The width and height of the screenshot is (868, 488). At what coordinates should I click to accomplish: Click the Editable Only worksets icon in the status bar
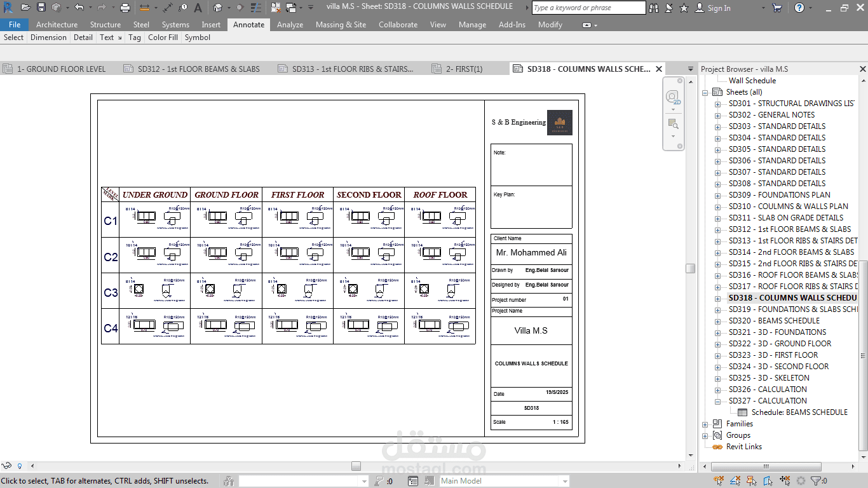tap(229, 481)
